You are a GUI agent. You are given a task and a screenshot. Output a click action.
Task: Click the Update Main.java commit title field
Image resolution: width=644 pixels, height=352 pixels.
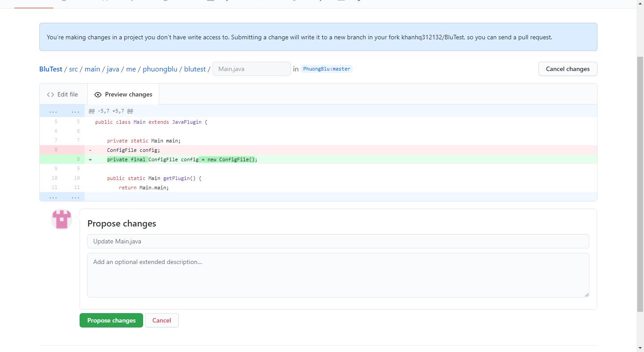338,241
